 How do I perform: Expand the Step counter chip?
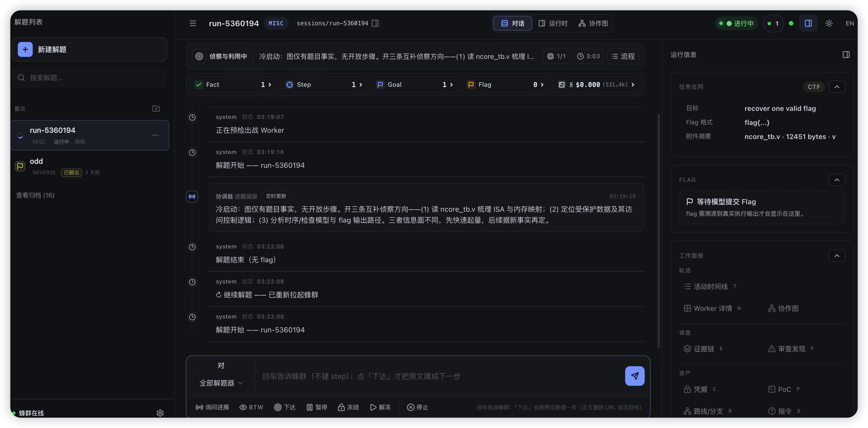324,85
